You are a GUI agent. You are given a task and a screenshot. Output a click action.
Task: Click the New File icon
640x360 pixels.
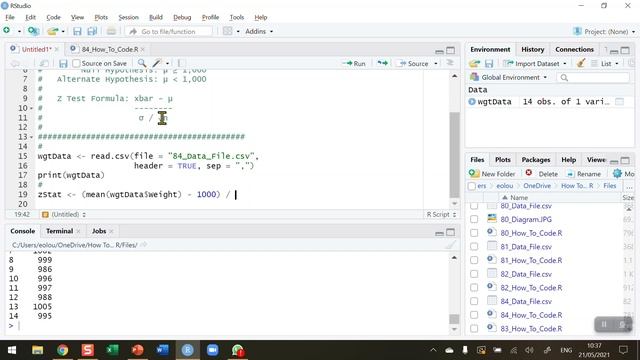click(7, 31)
